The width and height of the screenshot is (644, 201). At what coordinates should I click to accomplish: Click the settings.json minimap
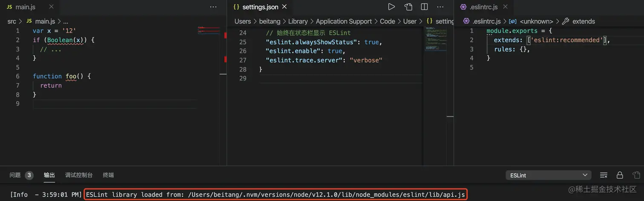(435, 38)
